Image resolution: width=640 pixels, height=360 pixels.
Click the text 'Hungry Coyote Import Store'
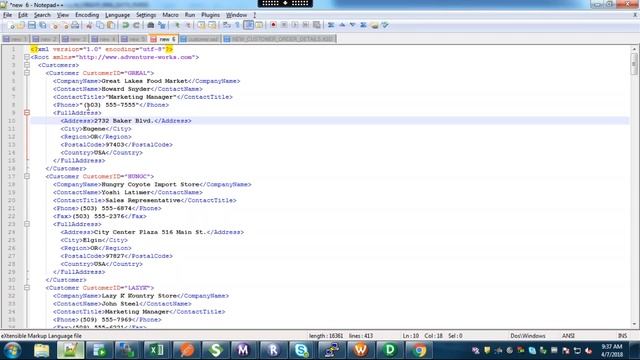150,184
